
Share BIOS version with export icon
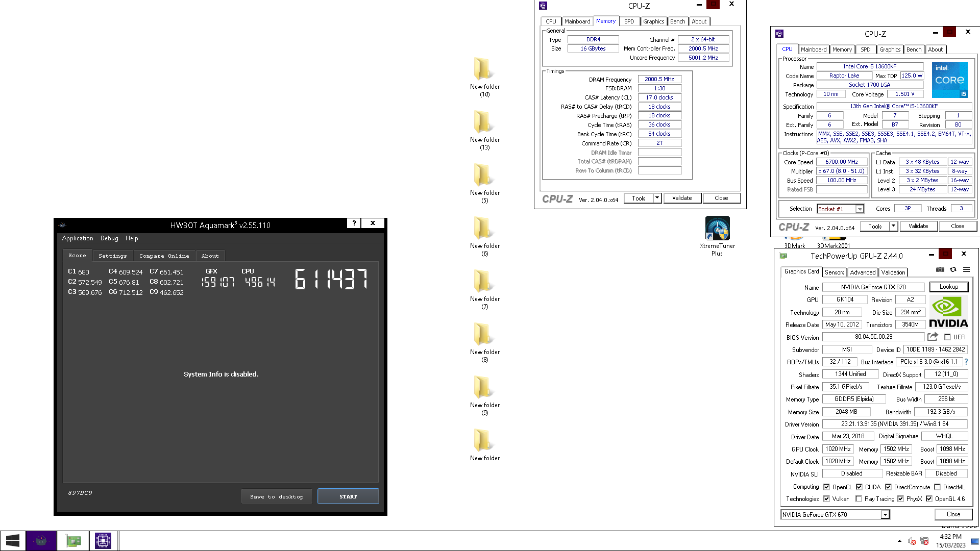point(933,337)
